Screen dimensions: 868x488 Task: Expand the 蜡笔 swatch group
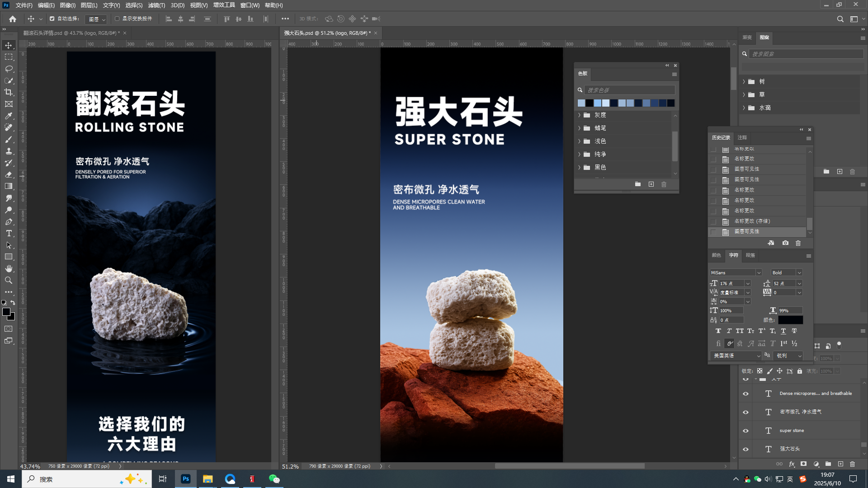click(x=580, y=128)
